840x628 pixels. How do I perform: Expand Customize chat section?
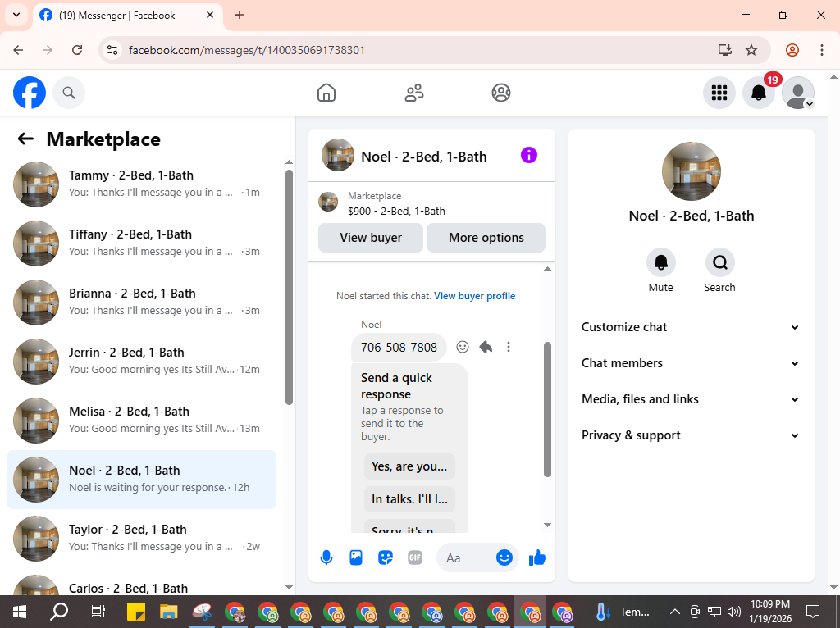pyautogui.click(x=691, y=327)
